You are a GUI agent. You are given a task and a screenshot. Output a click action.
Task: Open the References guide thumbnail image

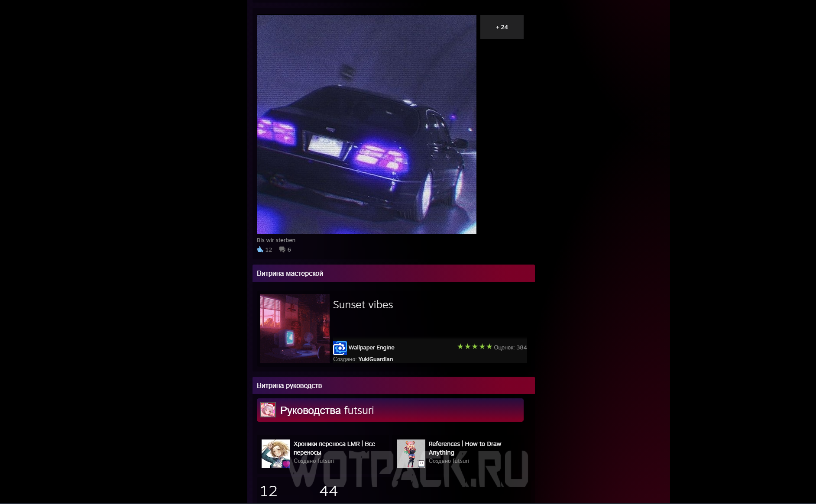pyautogui.click(x=411, y=454)
